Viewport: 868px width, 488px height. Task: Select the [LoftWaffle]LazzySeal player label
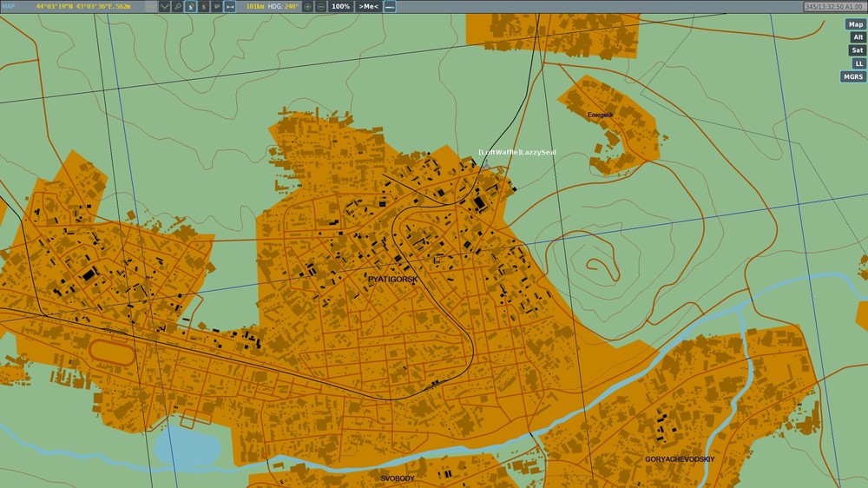516,152
